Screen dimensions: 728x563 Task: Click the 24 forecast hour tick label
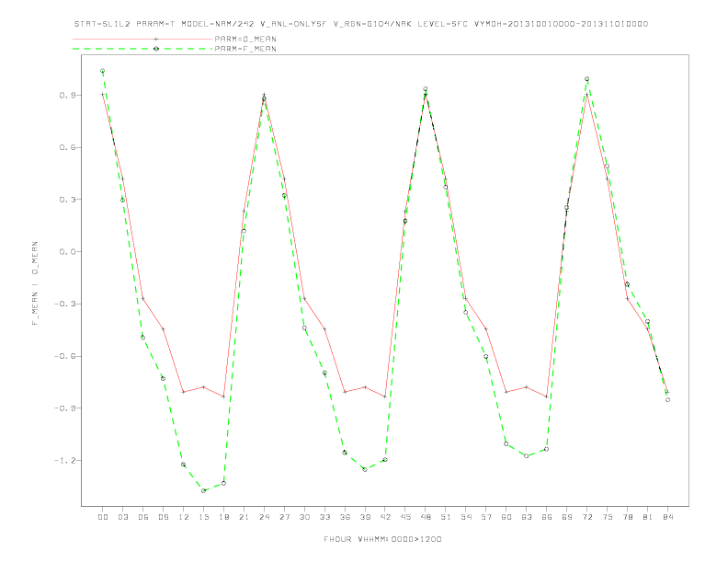pyautogui.click(x=264, y=517)
